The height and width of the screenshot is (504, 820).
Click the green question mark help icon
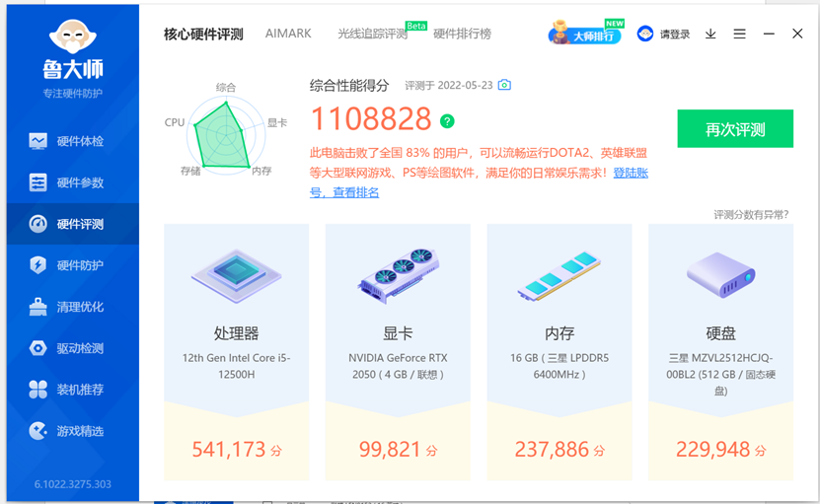pos(447,121)
